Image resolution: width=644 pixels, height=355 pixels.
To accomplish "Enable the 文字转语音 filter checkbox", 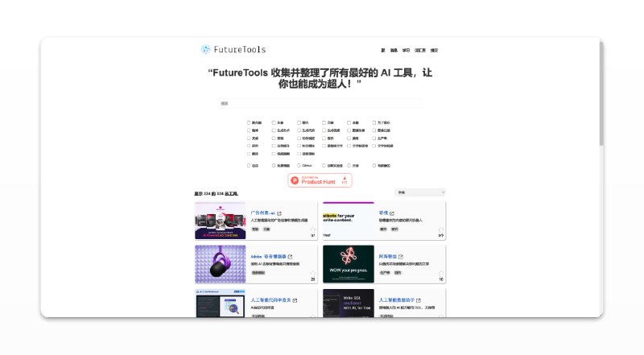I will [x=349, y=146].
